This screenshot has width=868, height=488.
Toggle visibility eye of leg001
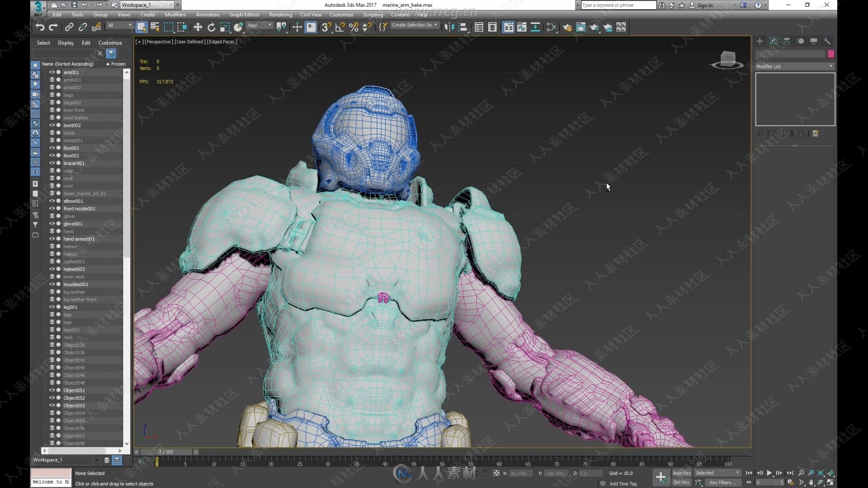coord(52,307)
